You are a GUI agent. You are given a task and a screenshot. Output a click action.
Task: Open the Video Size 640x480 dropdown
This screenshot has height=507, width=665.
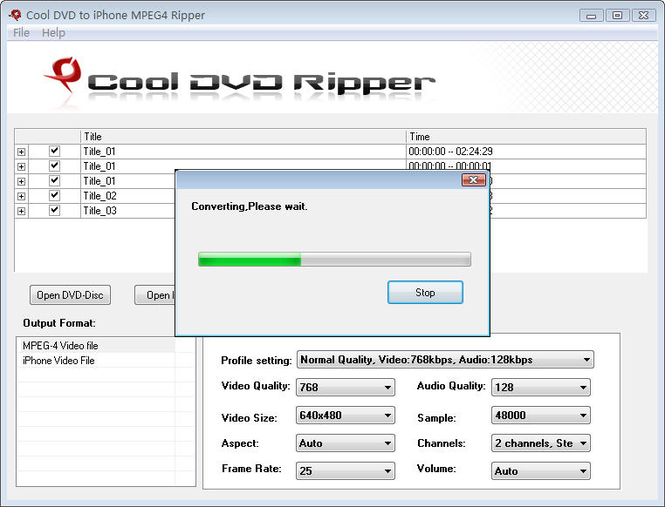(x=345, y=415)
